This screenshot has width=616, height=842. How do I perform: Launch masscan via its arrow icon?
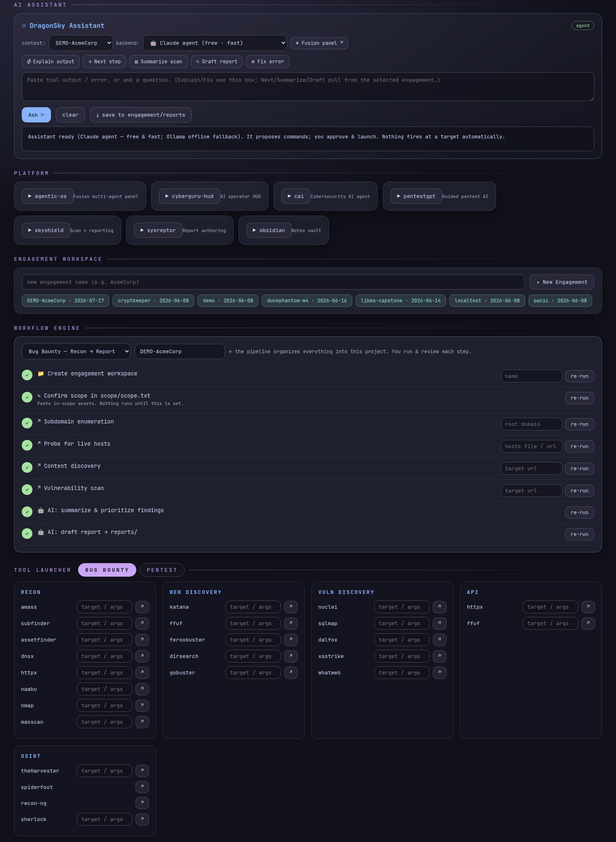point(142,722)
